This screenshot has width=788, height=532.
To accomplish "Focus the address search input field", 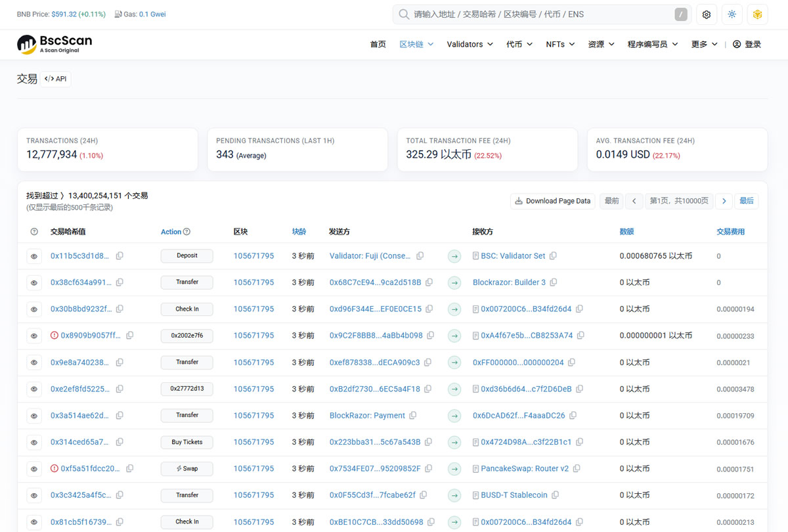I will coord(542,14).
